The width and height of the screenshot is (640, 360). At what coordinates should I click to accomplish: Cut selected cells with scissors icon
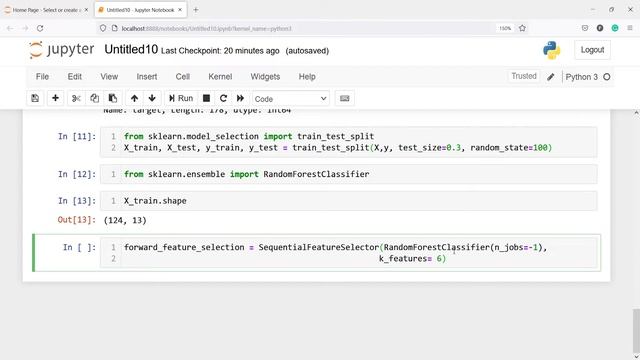tap(76, 98)
